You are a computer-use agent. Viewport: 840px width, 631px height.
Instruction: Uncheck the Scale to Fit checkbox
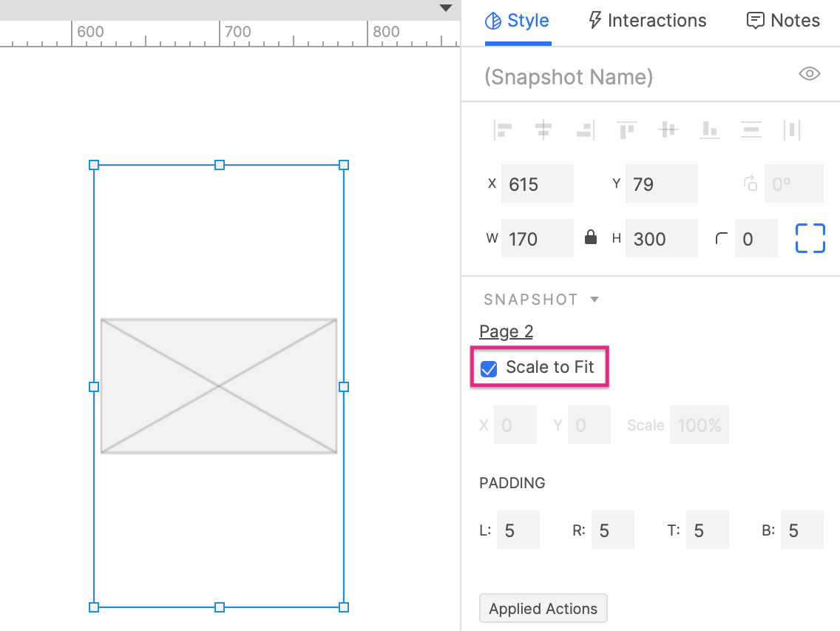coord(488,368)
